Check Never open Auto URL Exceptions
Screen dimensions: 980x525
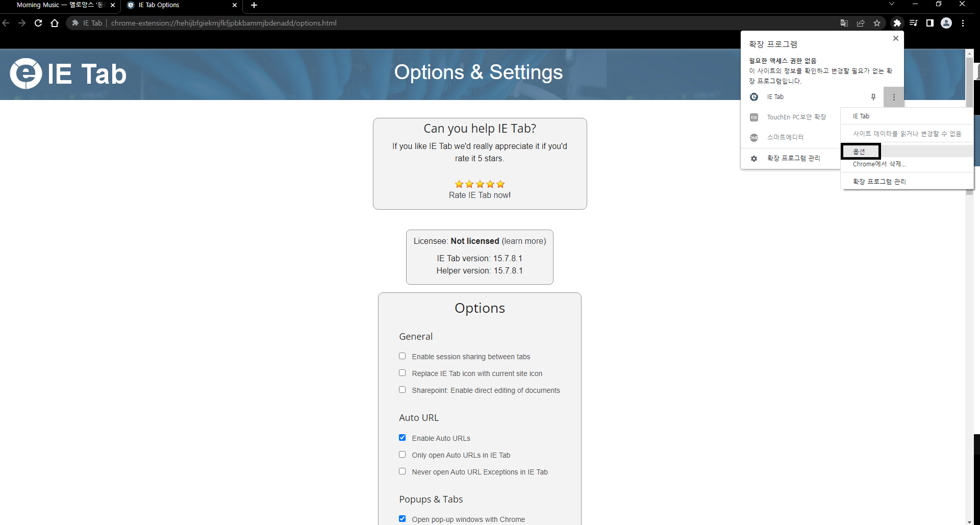click(402, 471)
